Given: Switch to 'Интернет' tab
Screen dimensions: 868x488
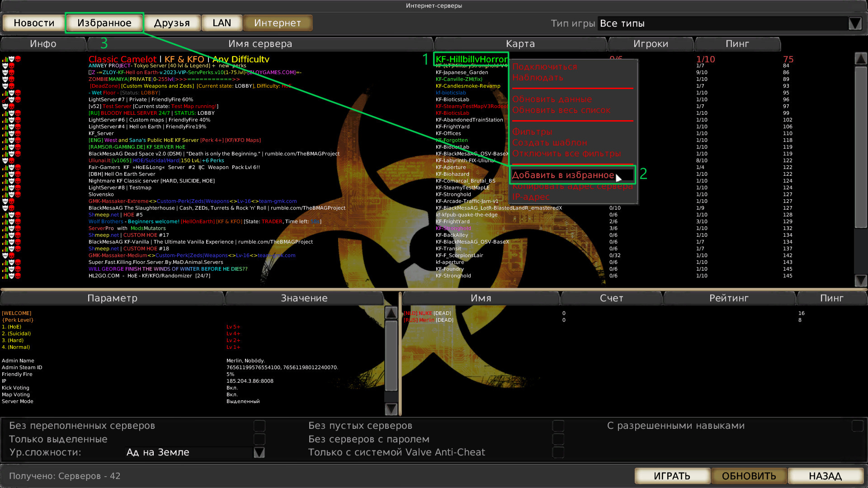Looking at the screenshot, I should (x=277, y=23).
